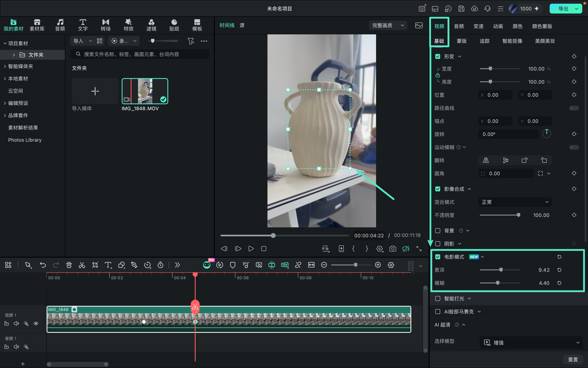Toggle the 路径曲线 switch

[x=574, y=108]
